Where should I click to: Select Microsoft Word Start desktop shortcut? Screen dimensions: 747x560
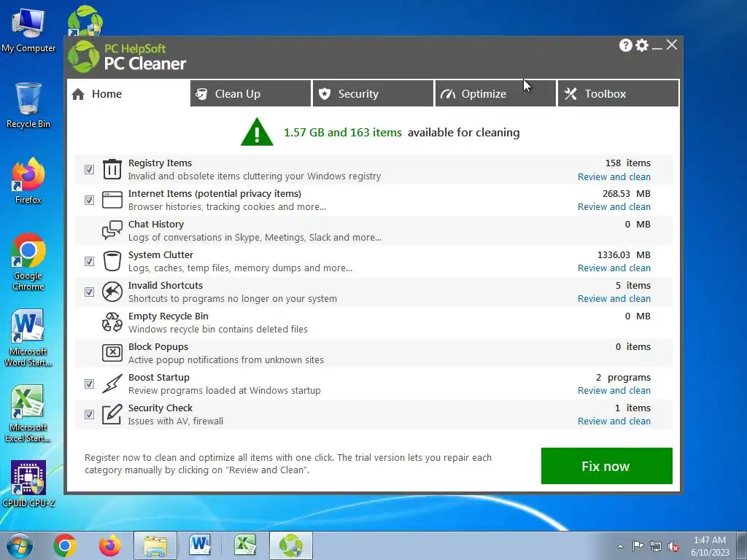(x=28, y=338)
